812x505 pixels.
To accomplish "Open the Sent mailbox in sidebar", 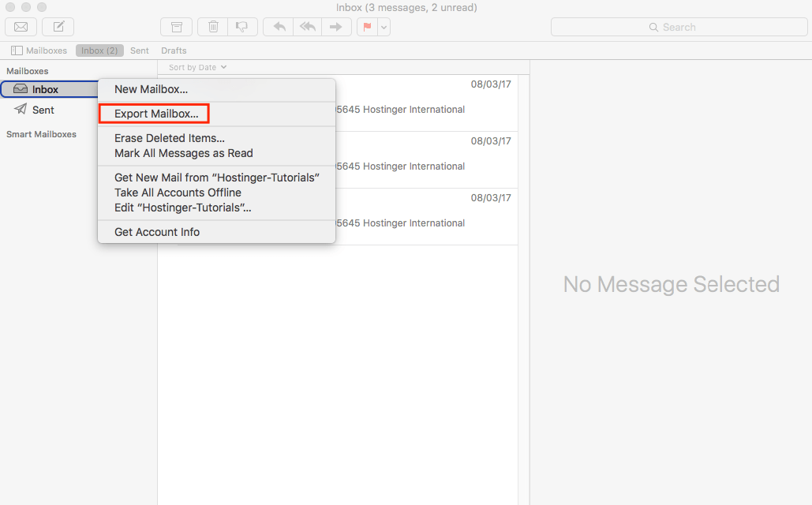I will (43, 110).
